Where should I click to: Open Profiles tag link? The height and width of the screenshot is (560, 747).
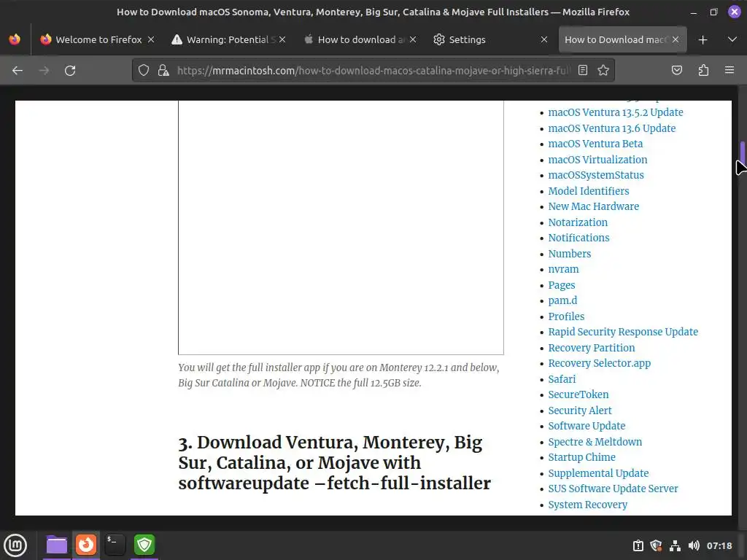pyautogui.click(x=566, y=316)
